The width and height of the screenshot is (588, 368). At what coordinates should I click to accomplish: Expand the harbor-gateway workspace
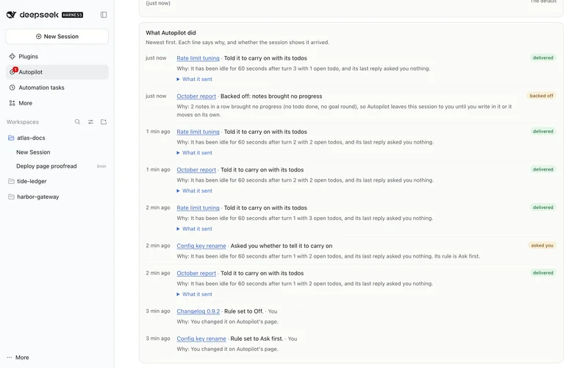[x=57, y=197]
